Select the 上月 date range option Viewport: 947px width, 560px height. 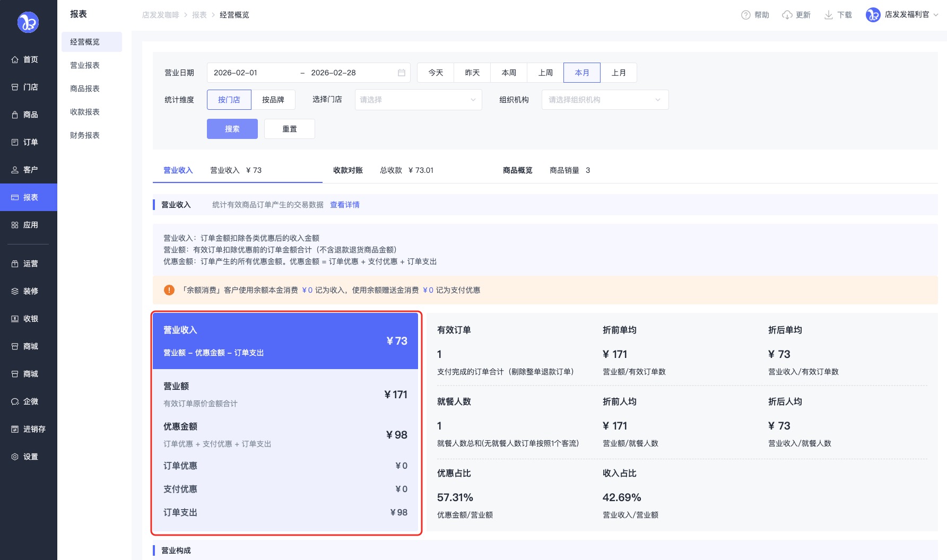click(x=618, y=73)
